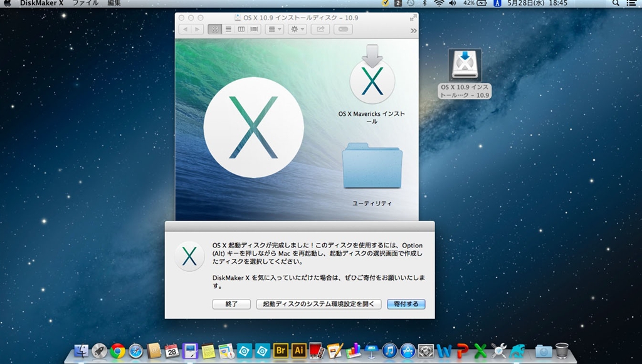Open Contacts from the Dock

click(154, 351)
